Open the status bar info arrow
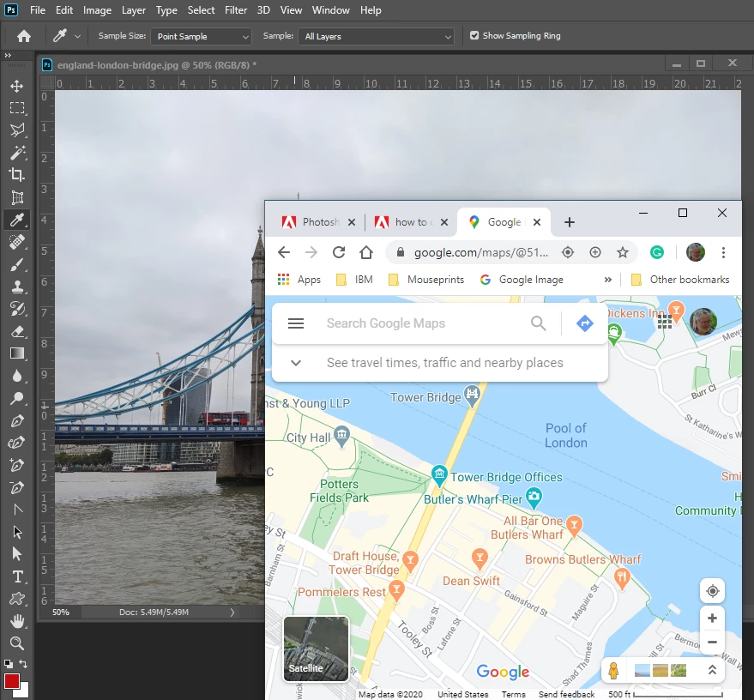Screen dimensions: 754x700 (232, 612)
